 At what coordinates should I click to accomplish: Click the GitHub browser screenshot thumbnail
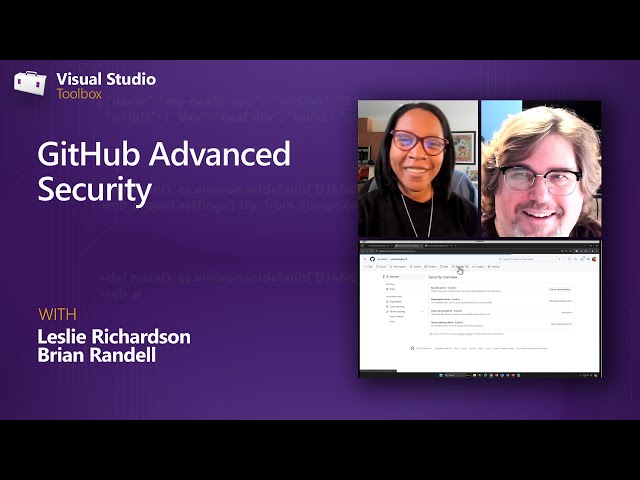coord(480,309)
